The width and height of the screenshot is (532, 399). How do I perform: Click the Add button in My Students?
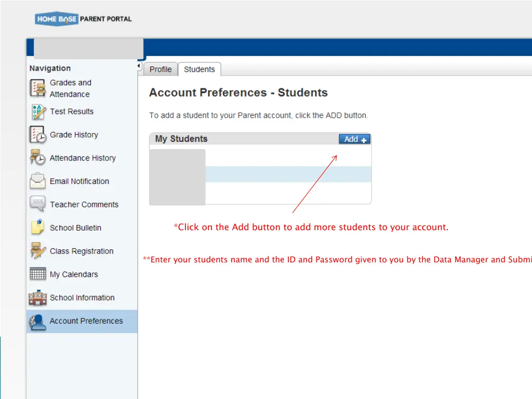pos(354,139)
